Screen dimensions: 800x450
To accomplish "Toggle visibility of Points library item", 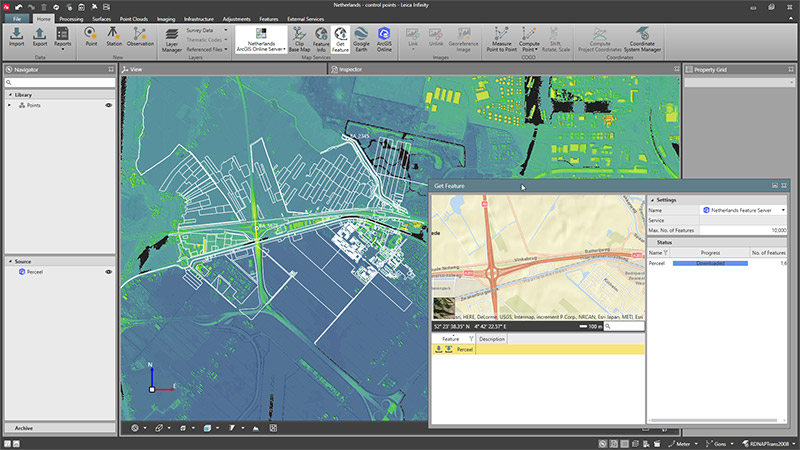I will pos(108,105).
